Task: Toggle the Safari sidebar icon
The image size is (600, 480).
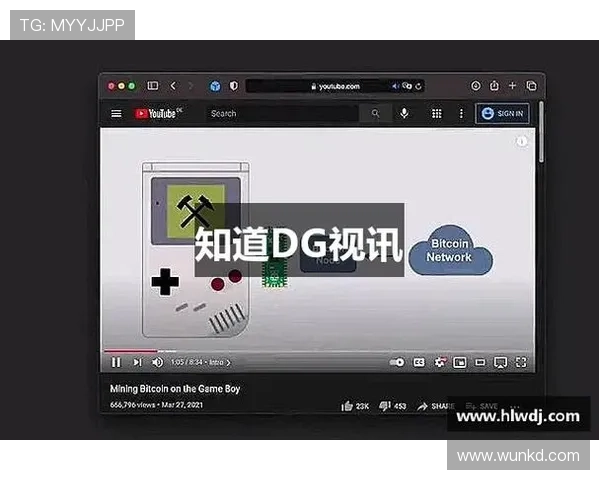Action: [x=153, y=85]
